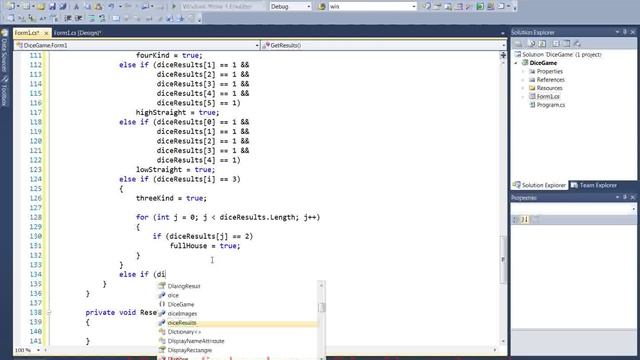Open the 100 % zoom level dropdown
The height and width of the screenshot is (360, 640).
(38, 350)
